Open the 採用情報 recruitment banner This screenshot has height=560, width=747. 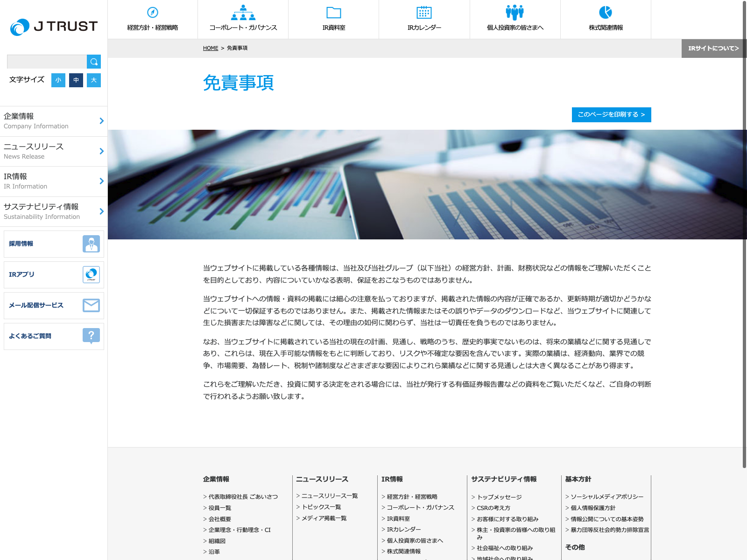(54, 244)
